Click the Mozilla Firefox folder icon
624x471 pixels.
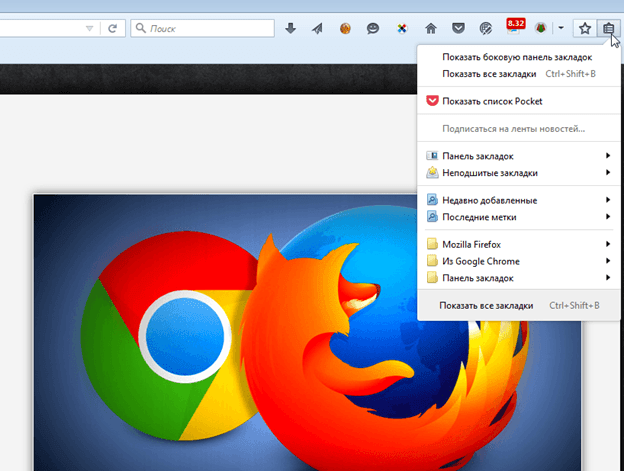click(x=432, y=244)
